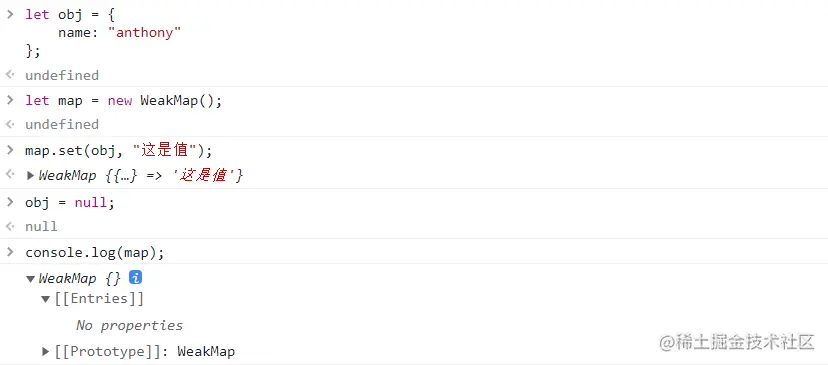Select the "anthony" string literal
The width and height of the screenshot is (828, 365).
[x=144, y=33]
